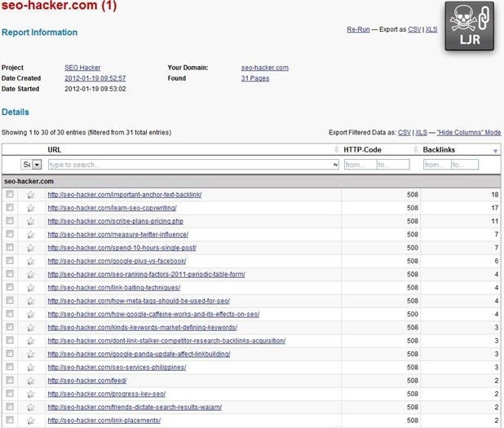This screenshot has height=428, width=504.
Task: Star the important-anchor-text-backlink row
Action: (x=31, y=195)
